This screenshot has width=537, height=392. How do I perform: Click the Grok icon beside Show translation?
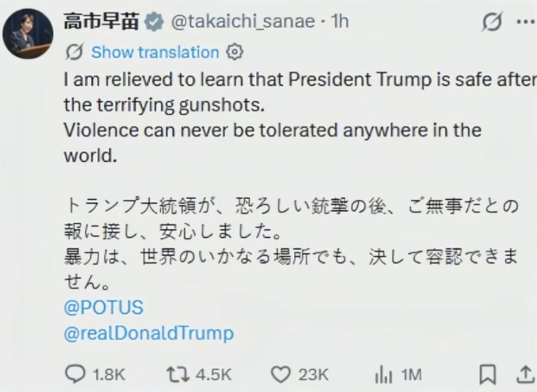click(x=75, y=52)
